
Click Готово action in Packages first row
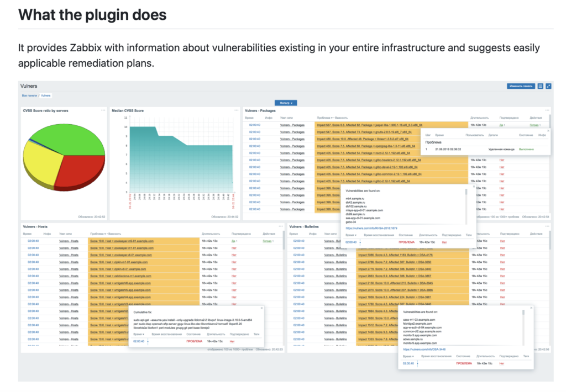tap(535, 125)
